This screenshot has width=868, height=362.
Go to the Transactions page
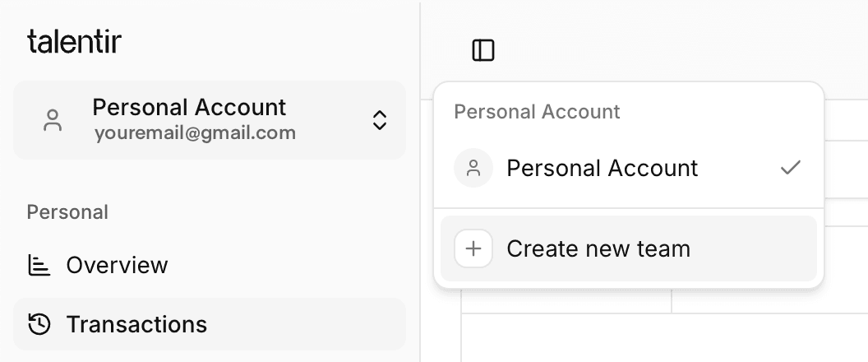[136, 324]
